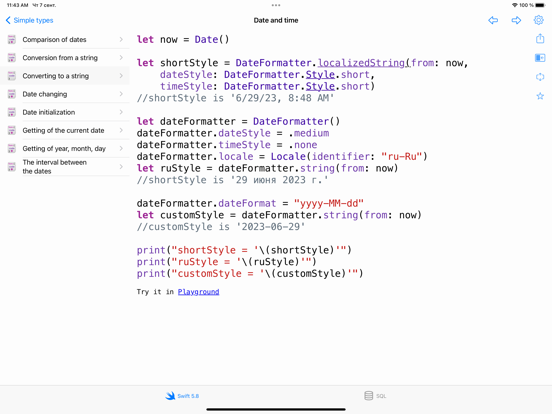
Task: Click the Style link after timeStyle
Action: coord(320,86)
